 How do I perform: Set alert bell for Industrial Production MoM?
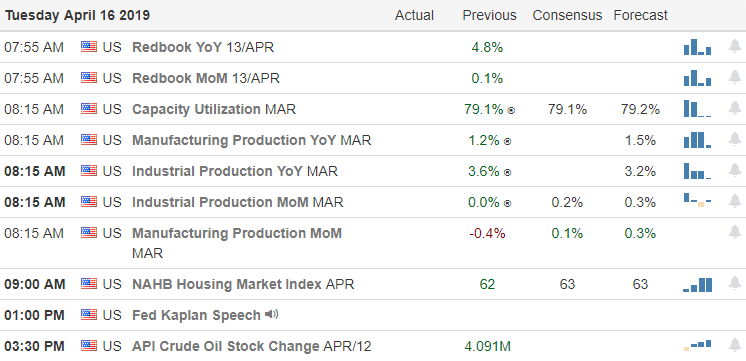pos(735,201)
